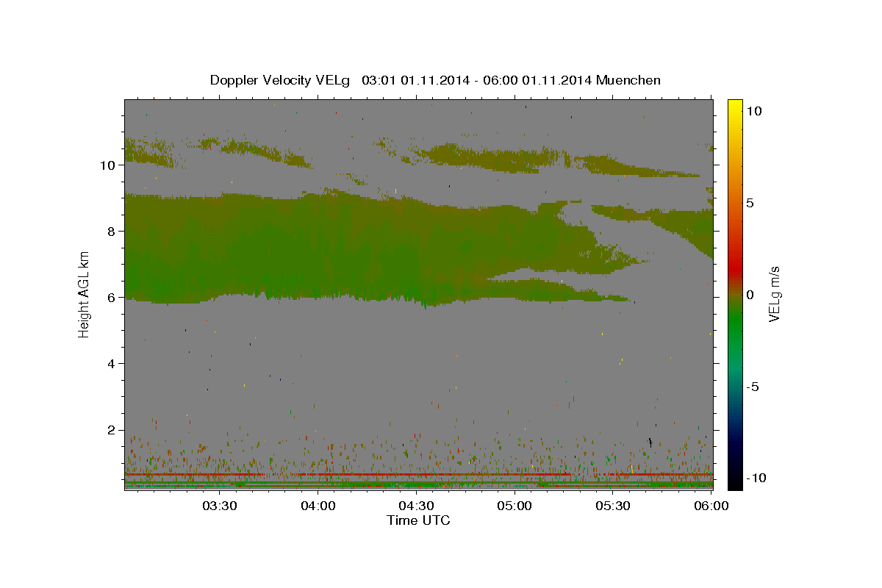
Task: Click the '06:00' time tick label
Action: click(711, 506)
